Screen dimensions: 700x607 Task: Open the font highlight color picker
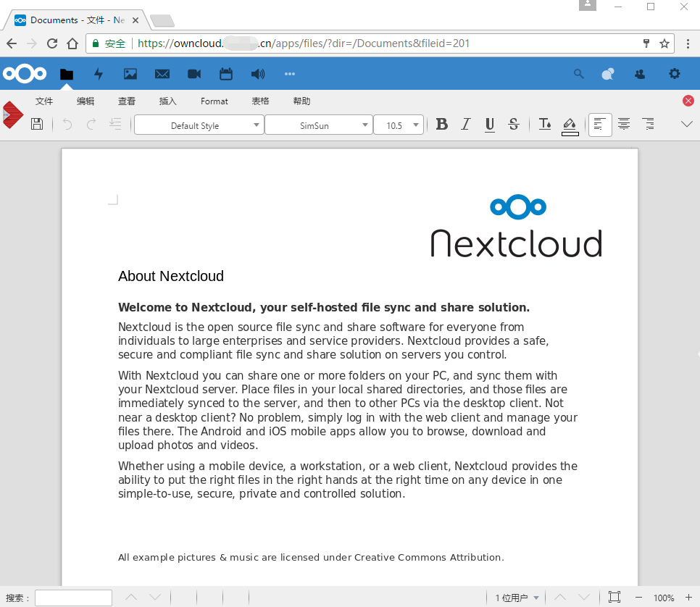(570, 124)
